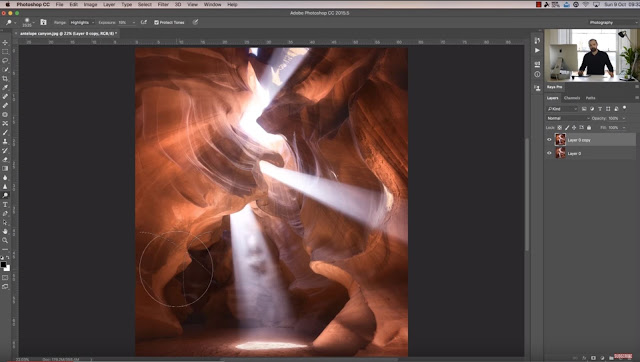Filter layers by smart object icon
This screenshot has width=640, height=362.
[x=616, y=109]
